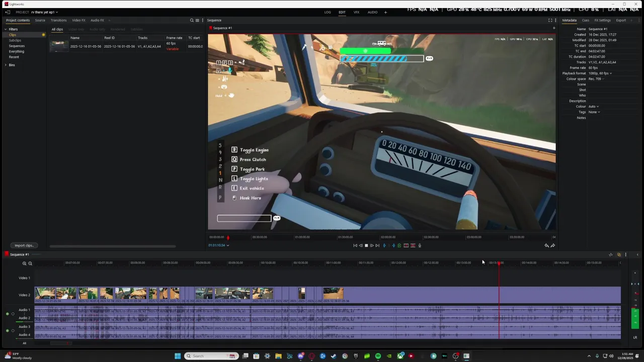This screenshot has width=644, height=362.
Task: Zoom out the timeline with magnifier minus
Action: [30, 263]
